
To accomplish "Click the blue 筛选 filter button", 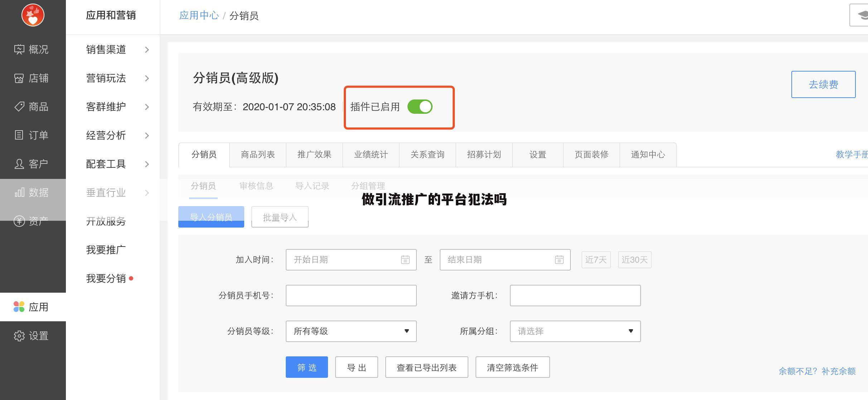I will [x=307, y=367].
